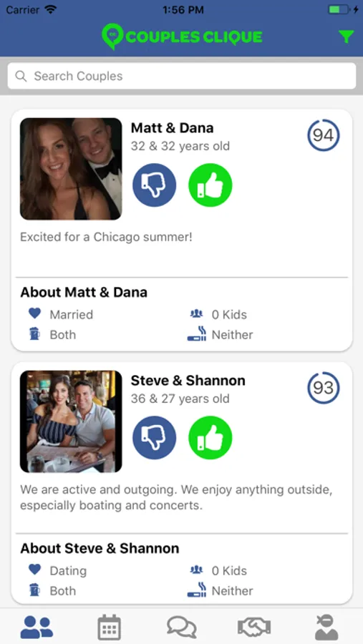Open the couples tab in bottom bar
363x644 pixels.
pos(37,627)
